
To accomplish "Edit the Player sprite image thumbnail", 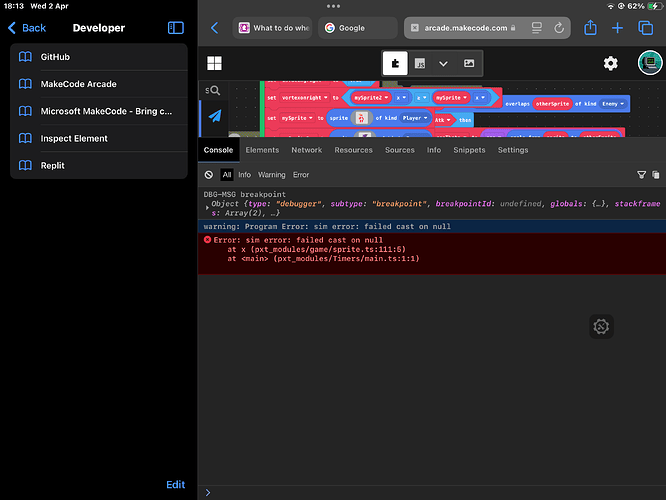I will (x=361, y=118).
